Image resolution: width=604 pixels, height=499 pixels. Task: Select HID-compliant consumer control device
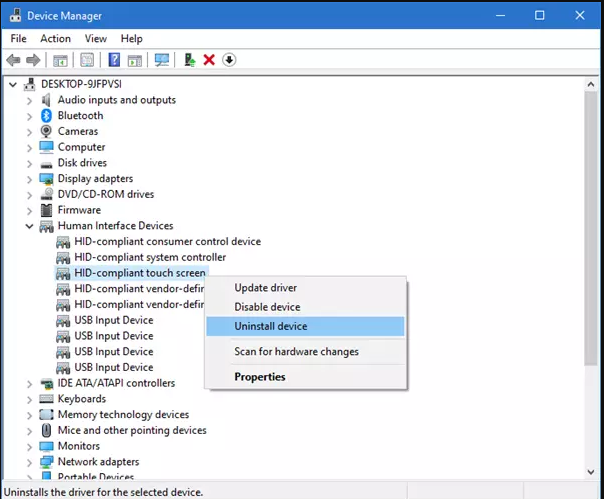tap(167, 242)
